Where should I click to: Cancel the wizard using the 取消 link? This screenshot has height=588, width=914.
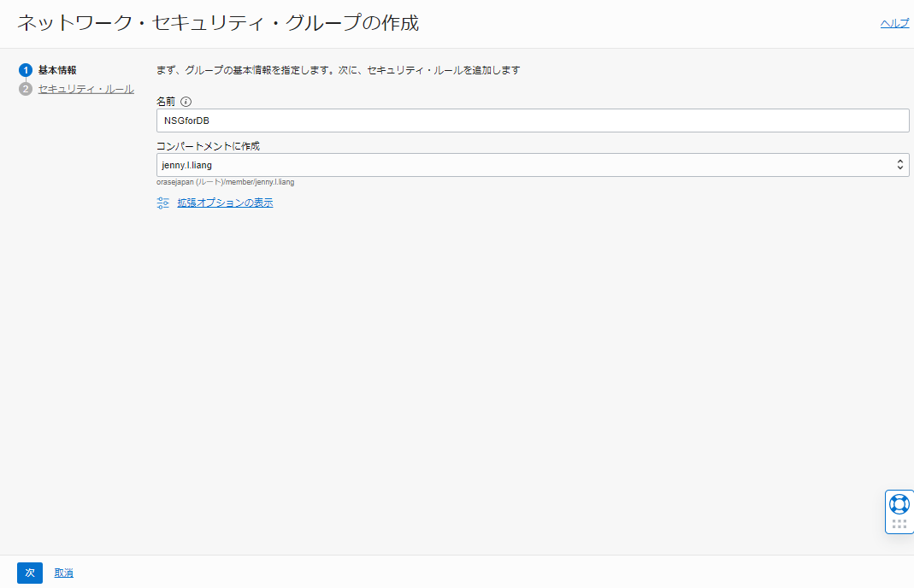click(x=63, y=573)
